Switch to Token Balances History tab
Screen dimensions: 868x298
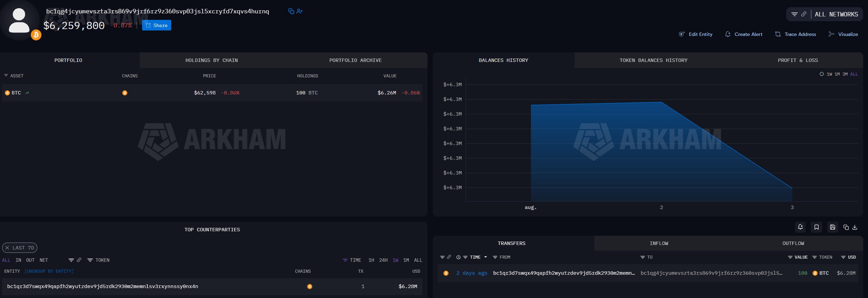(653, 60)
